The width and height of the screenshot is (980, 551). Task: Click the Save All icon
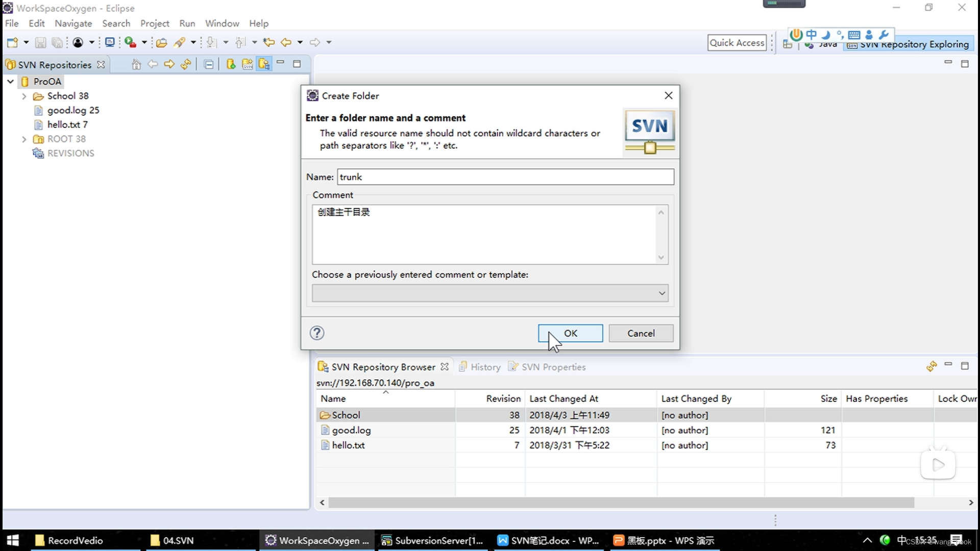[57, 42]
